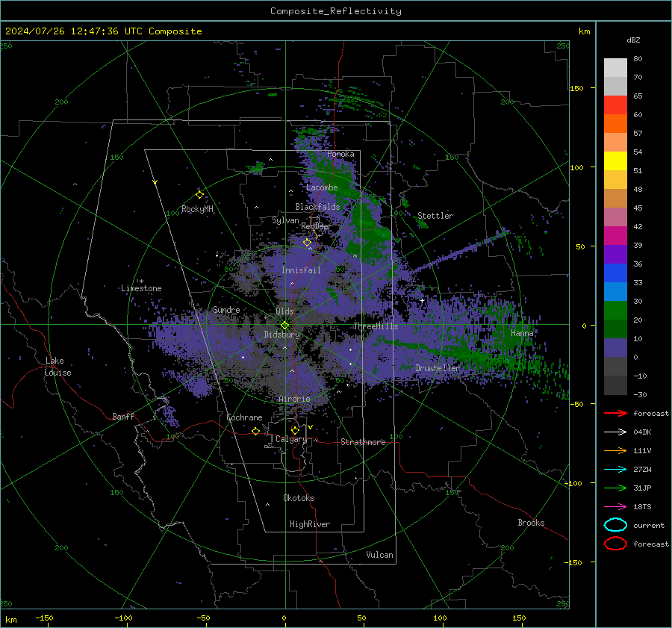Click the Lacombe city label
This screenshot has height=628, width=672.
[x=322, y=187]
